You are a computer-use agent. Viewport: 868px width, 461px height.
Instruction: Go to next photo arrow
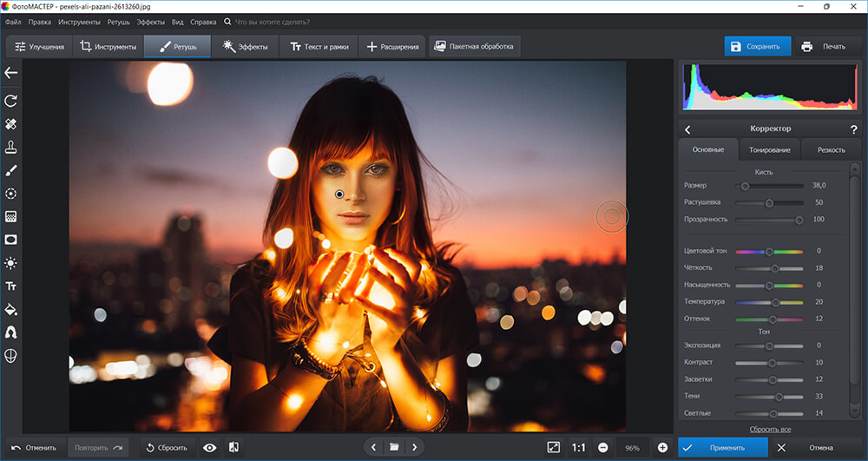(x=415, y=447)
